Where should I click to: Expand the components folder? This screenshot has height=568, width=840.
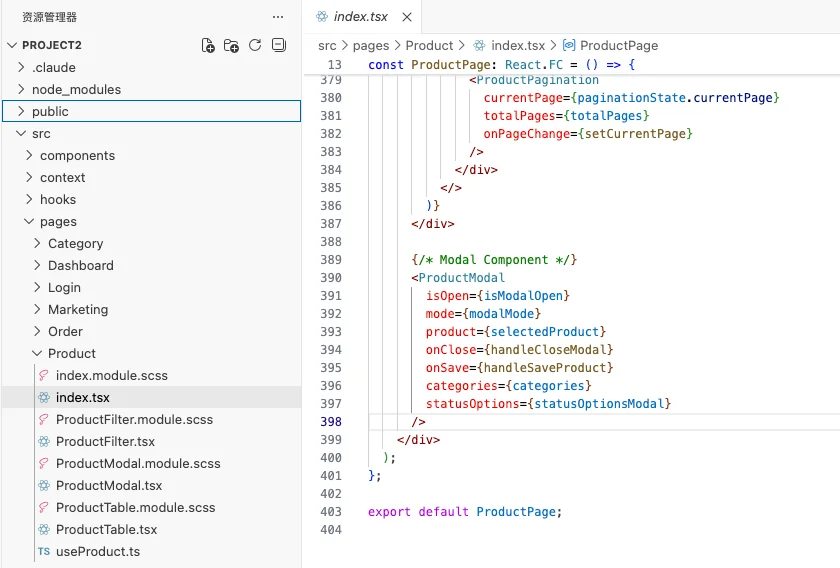pos(77,155)
